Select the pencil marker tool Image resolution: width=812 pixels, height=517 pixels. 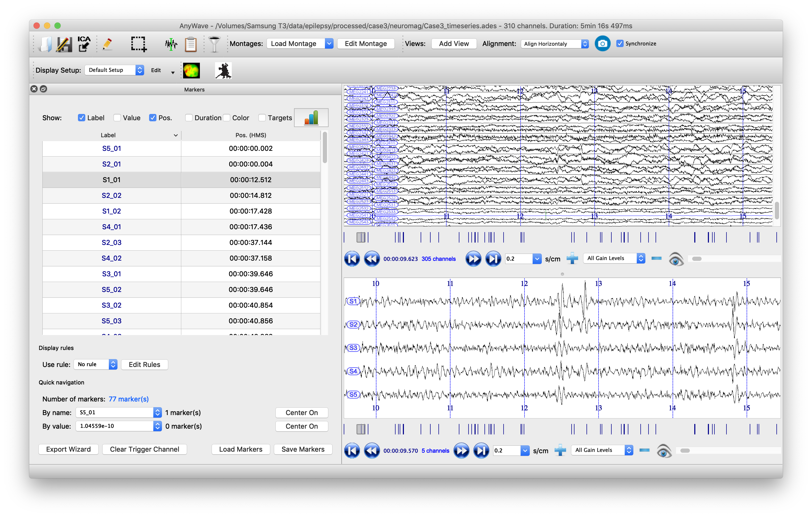point(107,44)
